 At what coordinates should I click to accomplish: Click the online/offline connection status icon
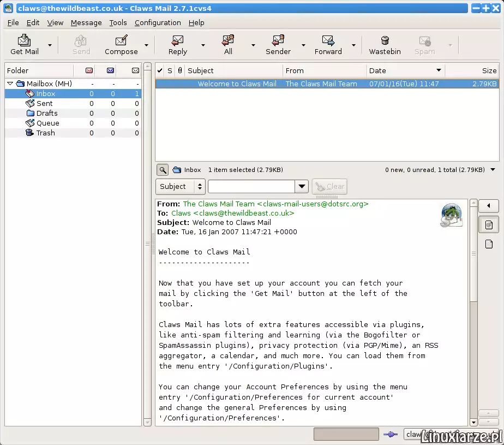click(391, 435)
